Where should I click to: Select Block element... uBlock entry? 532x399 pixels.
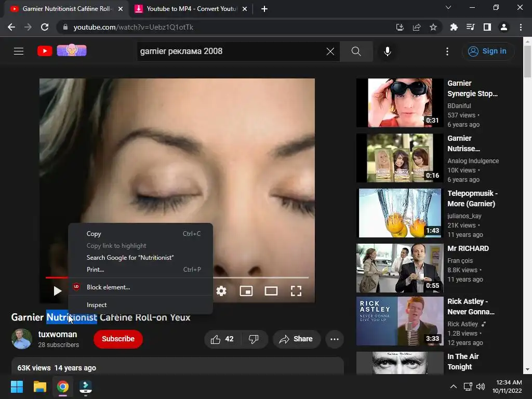[140, 287]
